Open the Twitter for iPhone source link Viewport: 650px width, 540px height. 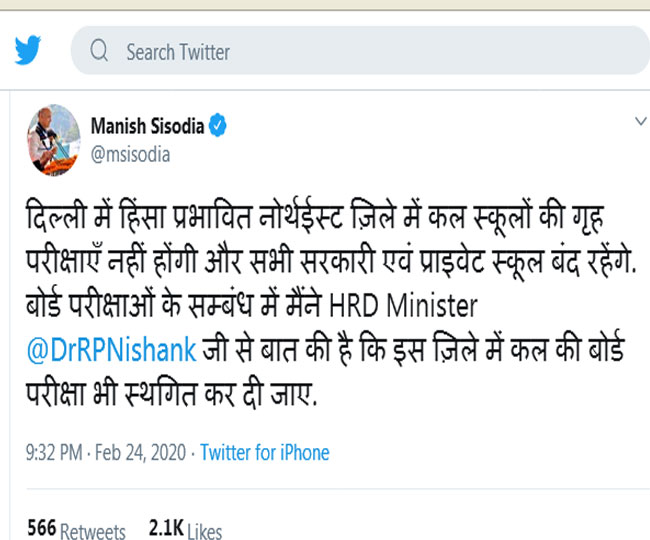click(264, 453)
